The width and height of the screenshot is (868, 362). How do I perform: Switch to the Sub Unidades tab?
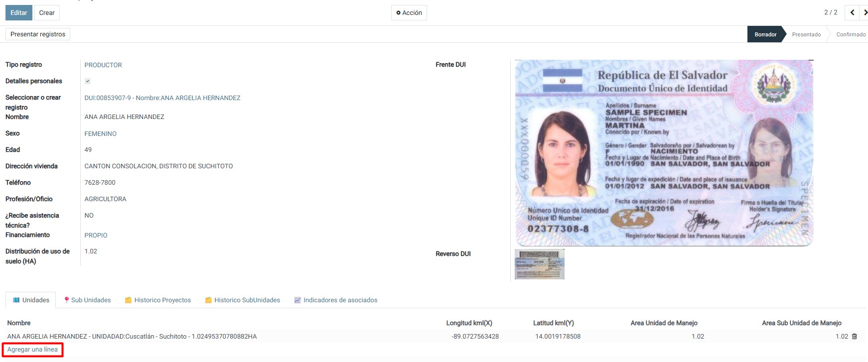(87, 300)
